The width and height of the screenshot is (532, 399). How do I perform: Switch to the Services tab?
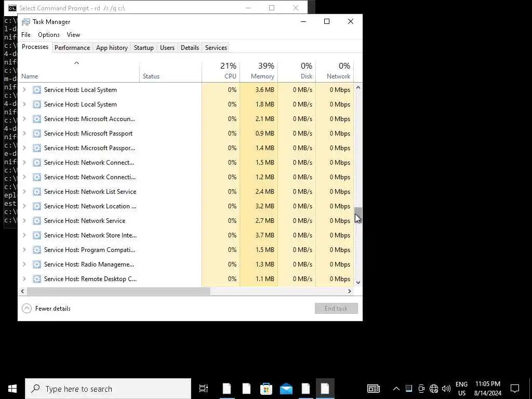point(216,48)
